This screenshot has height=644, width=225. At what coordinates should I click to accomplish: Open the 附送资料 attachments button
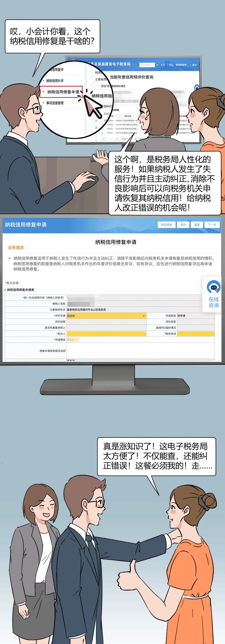(166, 225)
